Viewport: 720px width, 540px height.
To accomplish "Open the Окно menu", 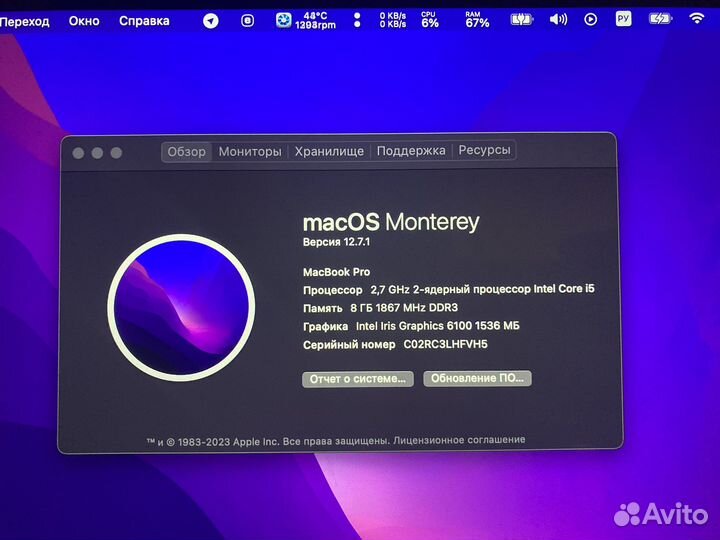I will (x=84, y=21).
